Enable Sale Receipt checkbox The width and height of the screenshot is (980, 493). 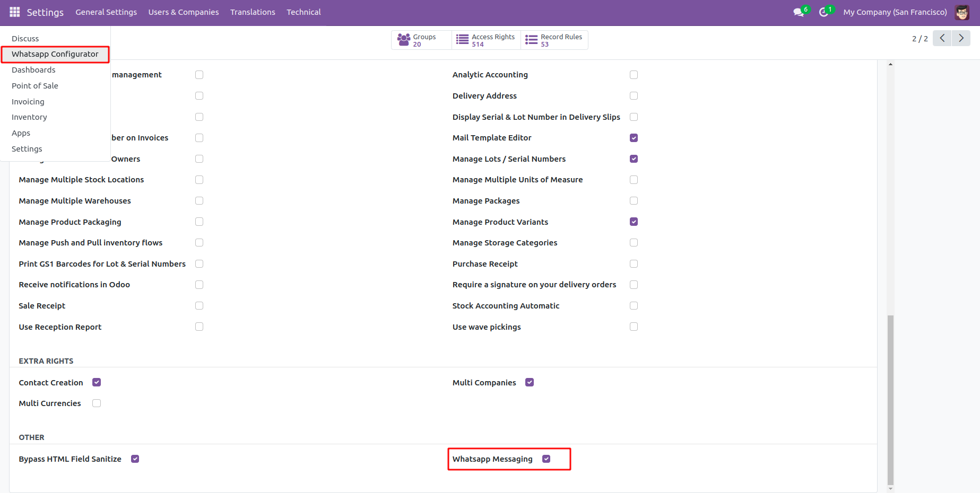tap(199, 306)
